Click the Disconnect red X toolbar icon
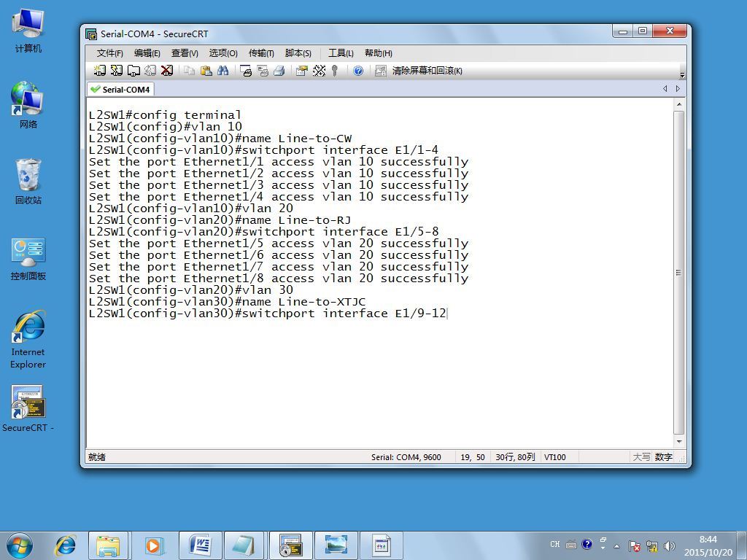Screen dimensions: 747x560 [x=167, y=71]
